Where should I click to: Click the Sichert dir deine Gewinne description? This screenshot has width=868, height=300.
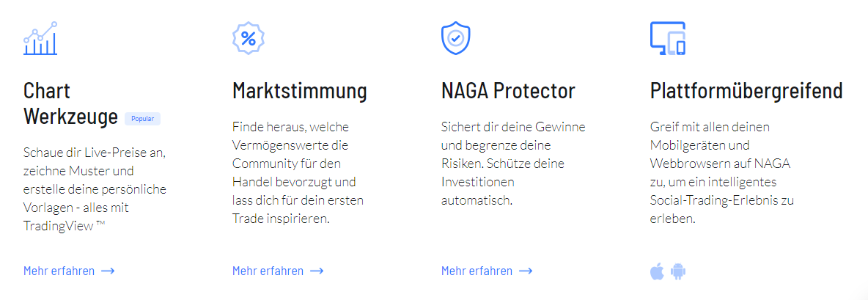(x=513, y=163)
